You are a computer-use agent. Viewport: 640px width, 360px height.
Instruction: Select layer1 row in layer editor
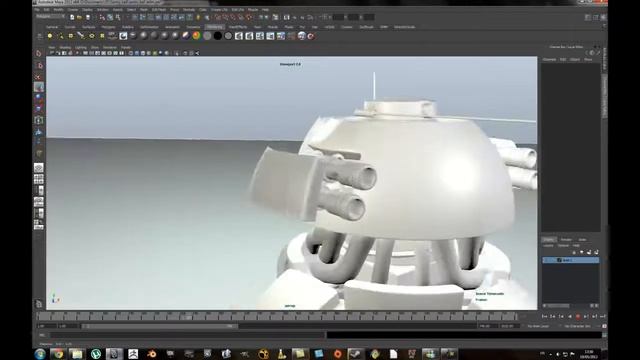pos(571,260)
